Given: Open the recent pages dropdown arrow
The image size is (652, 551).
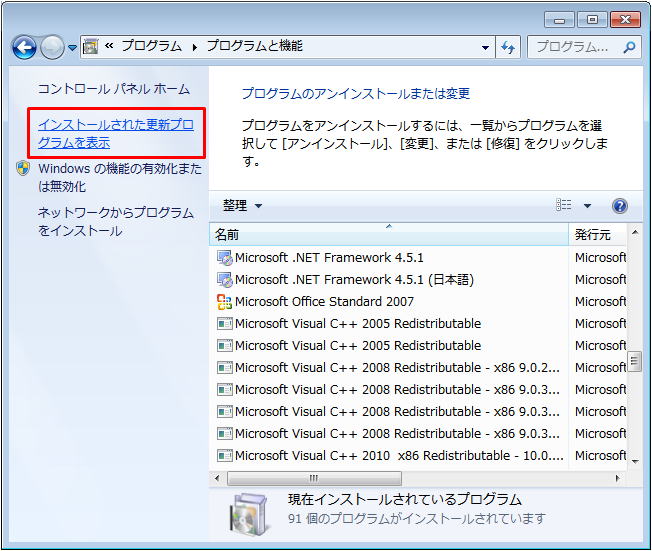Looking at the screenshot, I should pos(72,48).
